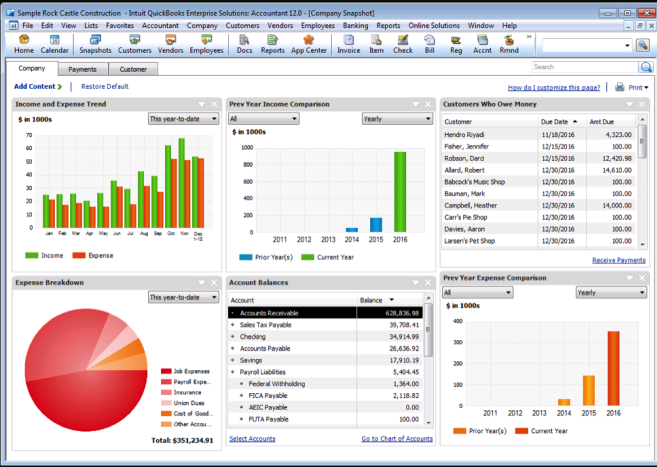Click the Account Balances scrollbar down arrow
This screenshot has width=657, height=467.
[x=428, y=423]
